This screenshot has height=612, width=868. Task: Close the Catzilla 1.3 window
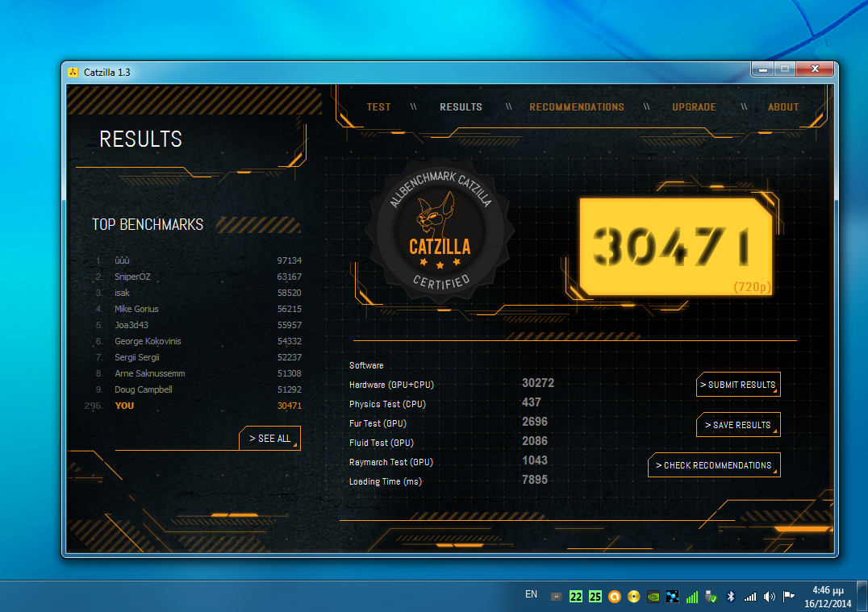click(815, 69)
